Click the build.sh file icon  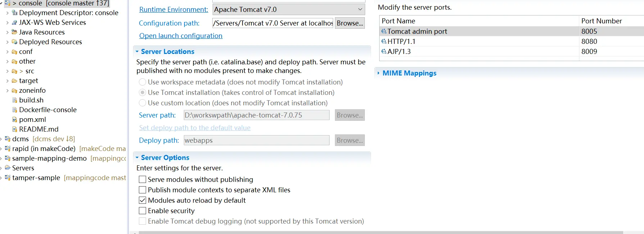pyautogui.click(x=15, y=100)
